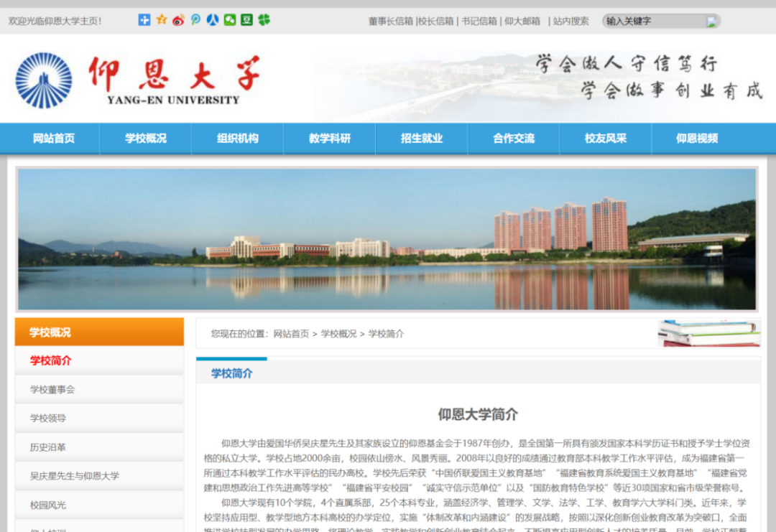This screenshot has height=532, width=776.
Task: Click 学校简介 in breadcrumb
Action: pyautogui.click(x=386, y=334)
